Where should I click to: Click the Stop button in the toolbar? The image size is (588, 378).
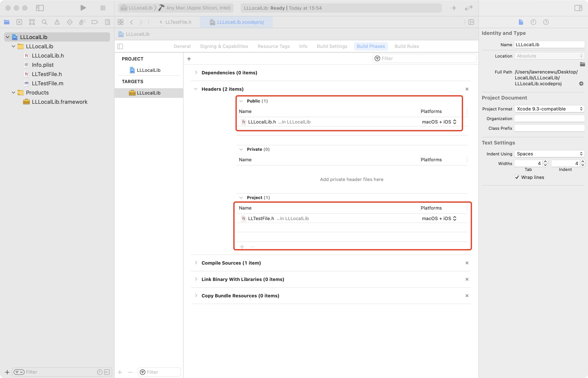pyautogui.click(x=103, y=8)
